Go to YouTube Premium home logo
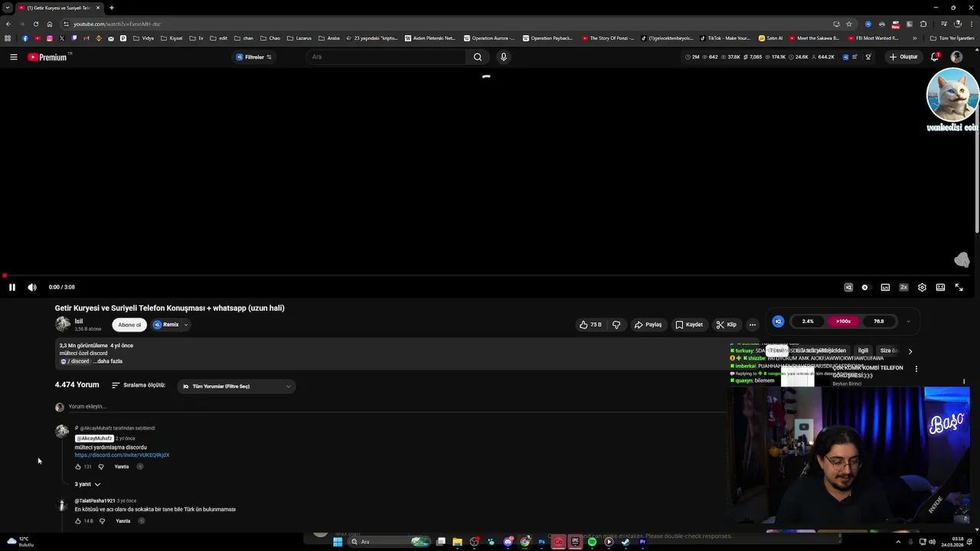 [x=47, y=57]
